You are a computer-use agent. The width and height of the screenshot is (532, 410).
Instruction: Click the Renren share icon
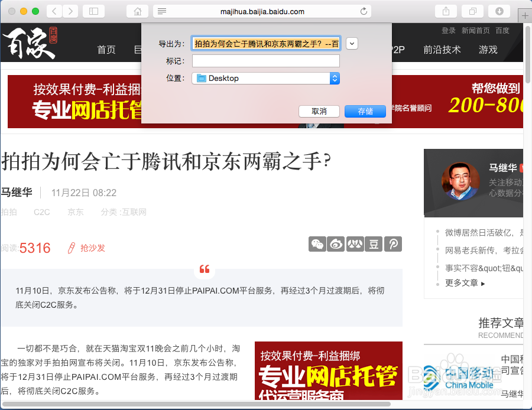355,243
